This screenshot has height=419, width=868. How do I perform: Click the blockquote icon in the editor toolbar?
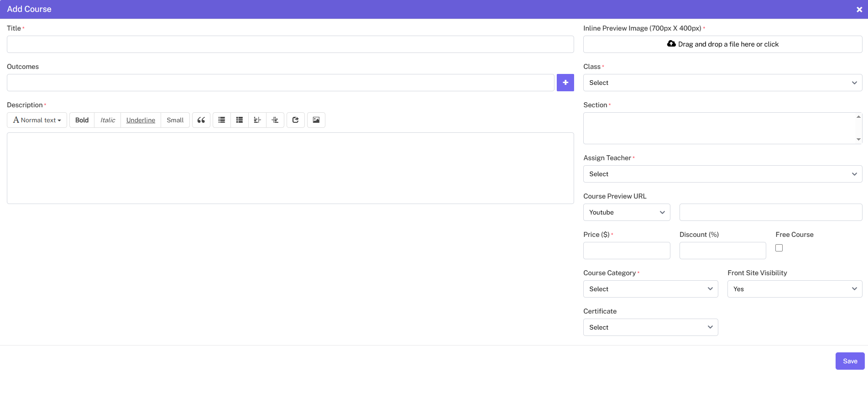201,120
